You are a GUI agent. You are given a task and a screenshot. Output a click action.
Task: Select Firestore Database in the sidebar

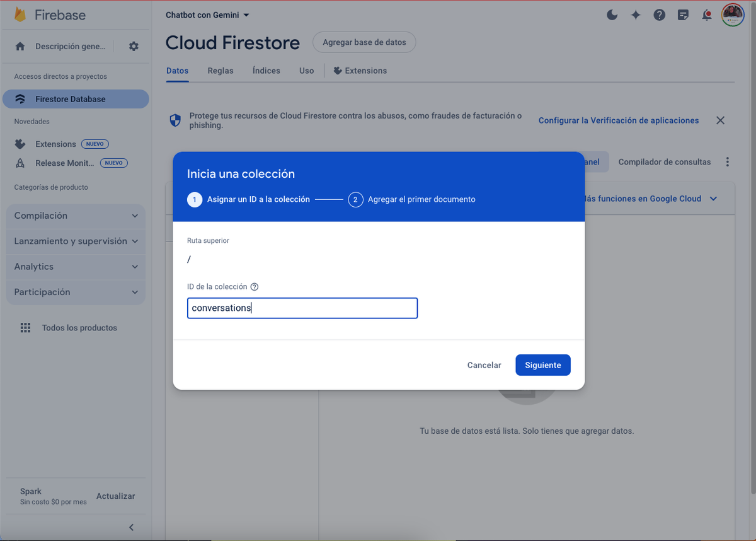pyautogui.click(x=76, y=99)
